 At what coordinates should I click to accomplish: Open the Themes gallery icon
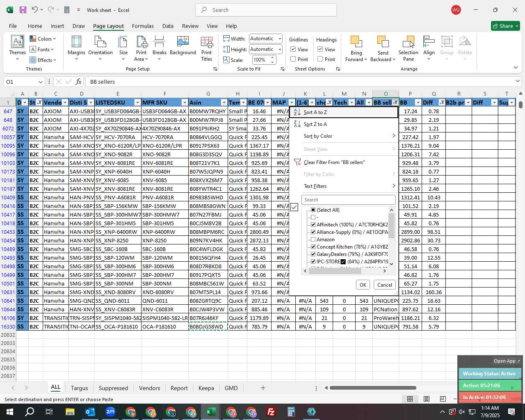[x=17, y=41]
